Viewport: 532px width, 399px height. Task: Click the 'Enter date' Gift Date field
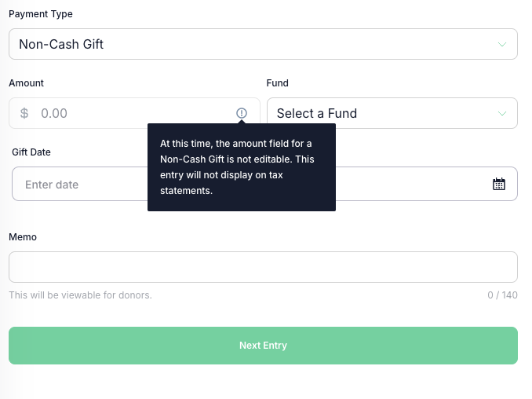click(x=264, y=184)
